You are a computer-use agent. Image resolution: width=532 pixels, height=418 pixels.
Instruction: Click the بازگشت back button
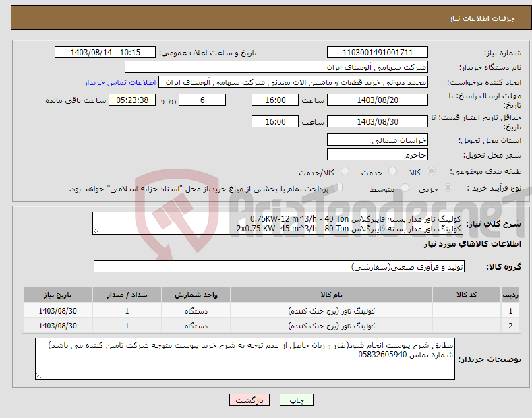[x=249, y=400]
